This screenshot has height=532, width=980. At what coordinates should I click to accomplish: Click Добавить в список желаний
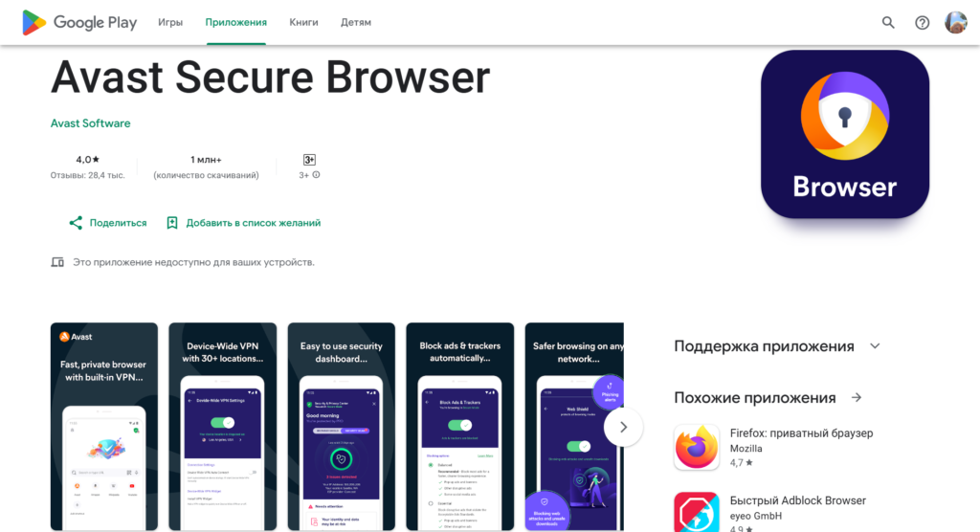pyautogui.click(x=244, y=223)
